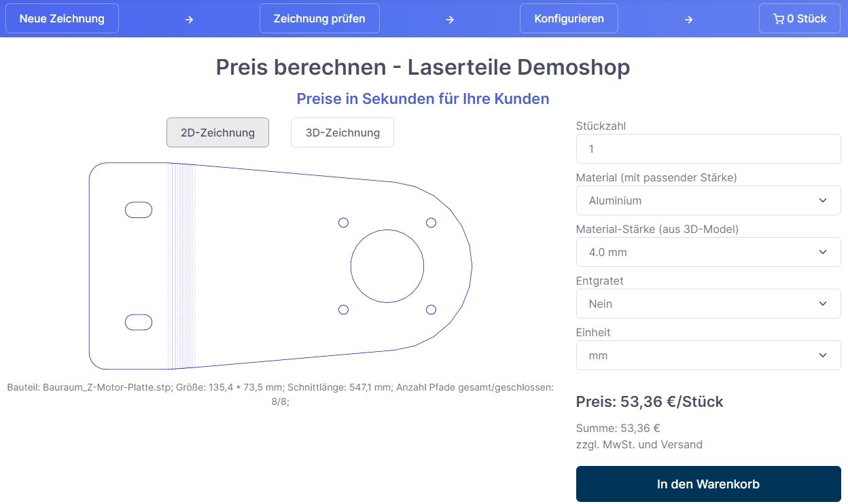
Task: Click arrow after Neue Zeichnung
Action: tap(190, 19)
